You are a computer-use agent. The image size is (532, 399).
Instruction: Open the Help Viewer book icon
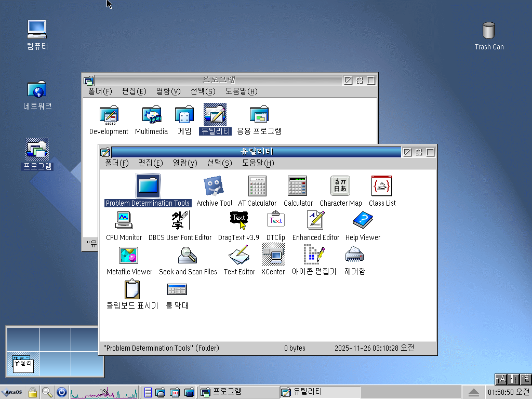pos(363,220)
